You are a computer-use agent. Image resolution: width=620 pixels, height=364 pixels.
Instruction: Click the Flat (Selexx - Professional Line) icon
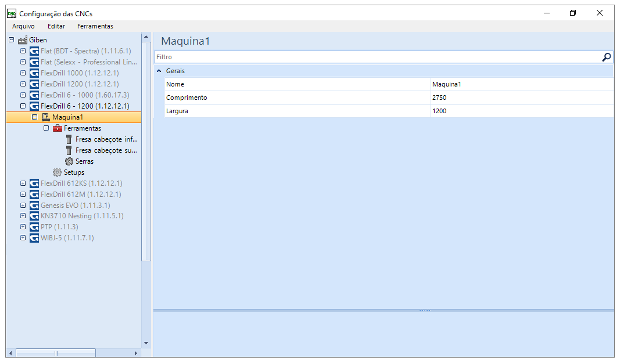coord(34,62)
